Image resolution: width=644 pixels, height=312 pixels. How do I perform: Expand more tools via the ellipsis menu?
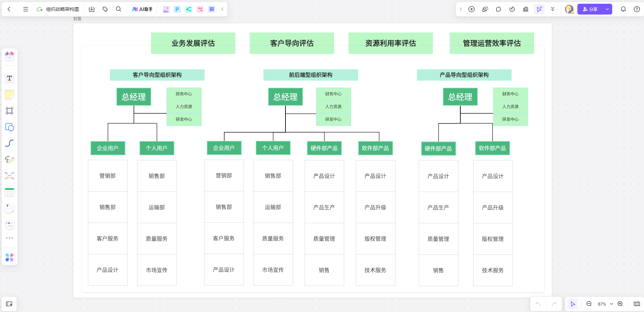tap(9, 238)
